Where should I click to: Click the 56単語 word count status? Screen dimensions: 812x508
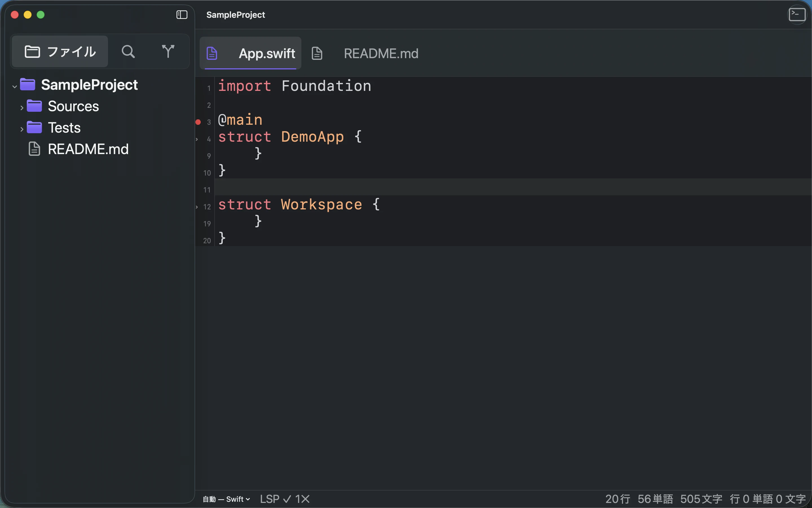(x=655, y=499)
